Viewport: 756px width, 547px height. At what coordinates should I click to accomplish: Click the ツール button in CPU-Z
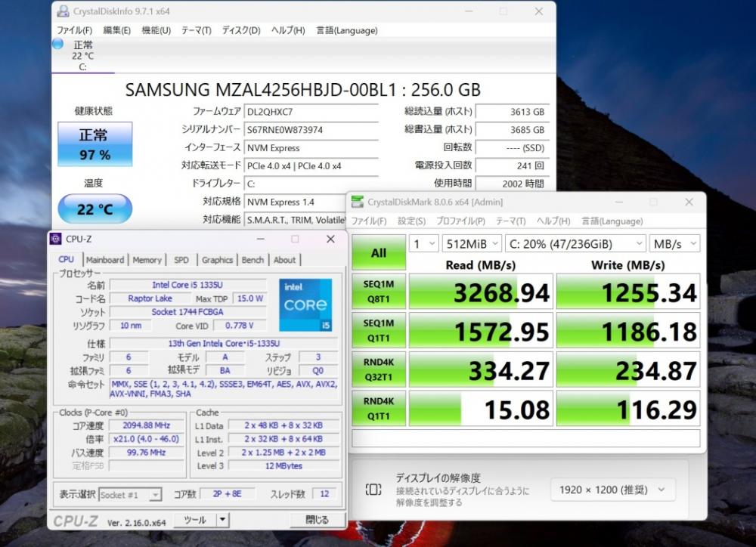(x=195, y=520)
